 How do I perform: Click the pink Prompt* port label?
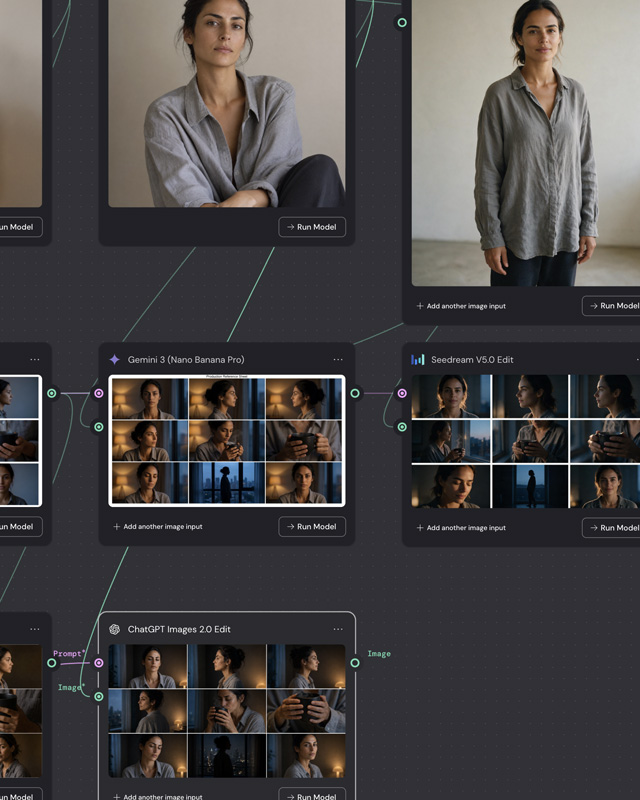[x=69, y=654]
